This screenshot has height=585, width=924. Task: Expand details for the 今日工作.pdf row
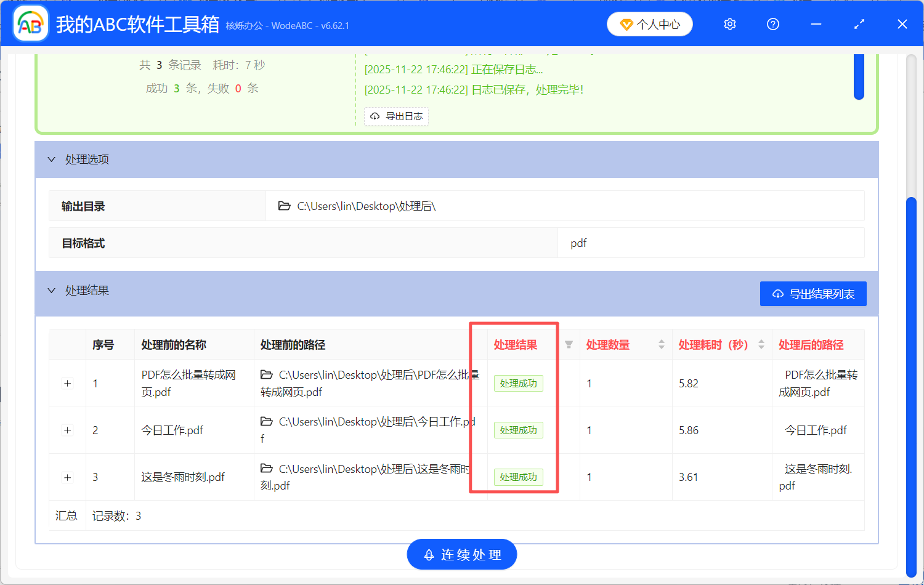pos(67,430)
